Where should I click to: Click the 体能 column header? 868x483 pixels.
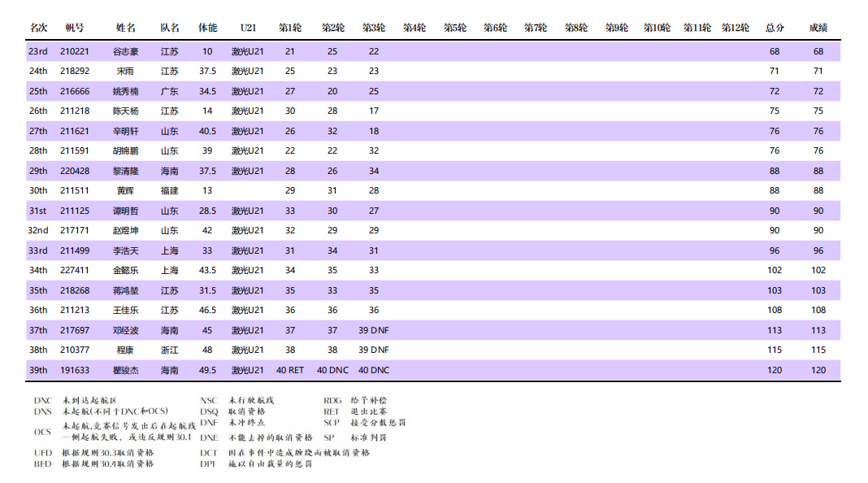[x=208, y=28]
